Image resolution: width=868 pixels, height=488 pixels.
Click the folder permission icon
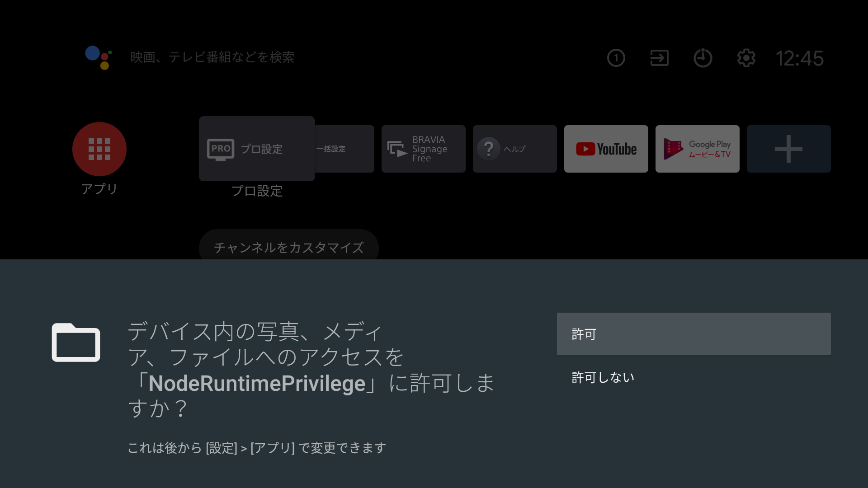76,343
